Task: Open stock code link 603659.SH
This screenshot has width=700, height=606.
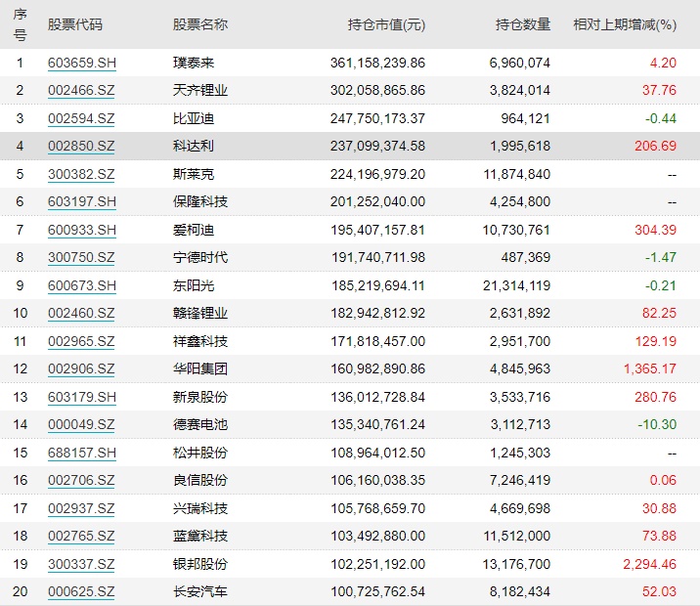Action: 82,63
